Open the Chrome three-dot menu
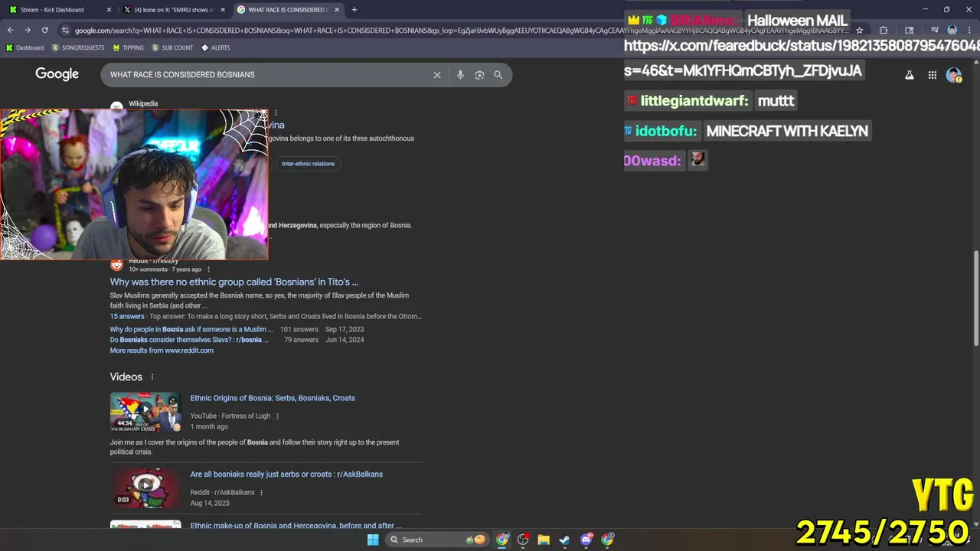980x551 pixels. [969, 30]
